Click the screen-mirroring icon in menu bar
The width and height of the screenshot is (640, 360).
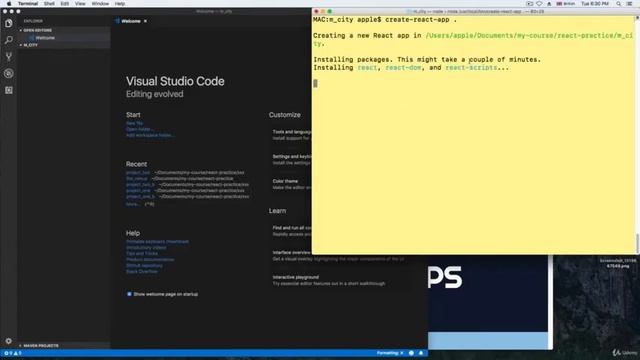[529, 4]
